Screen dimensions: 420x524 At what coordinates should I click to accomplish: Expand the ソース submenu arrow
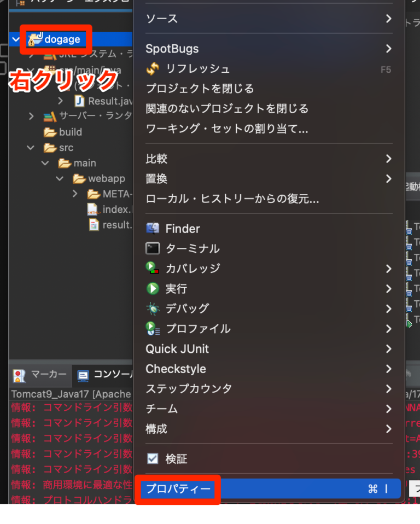pyautogui.click(x=388, y=19)
